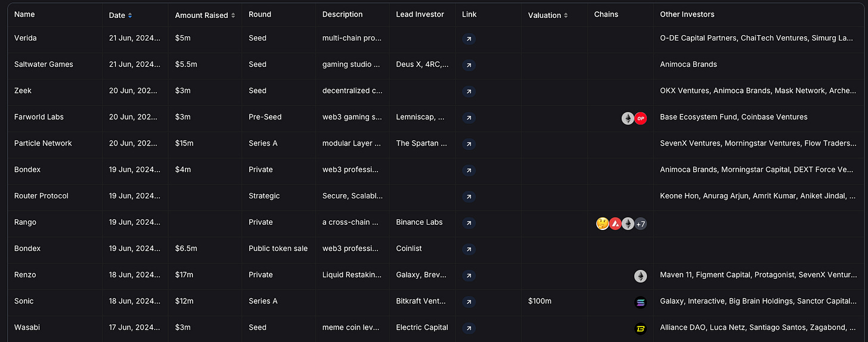Click the $5.5m amount for Saltwater Games
The height and width of the screenshot is (342, 868).
[186, 64]
